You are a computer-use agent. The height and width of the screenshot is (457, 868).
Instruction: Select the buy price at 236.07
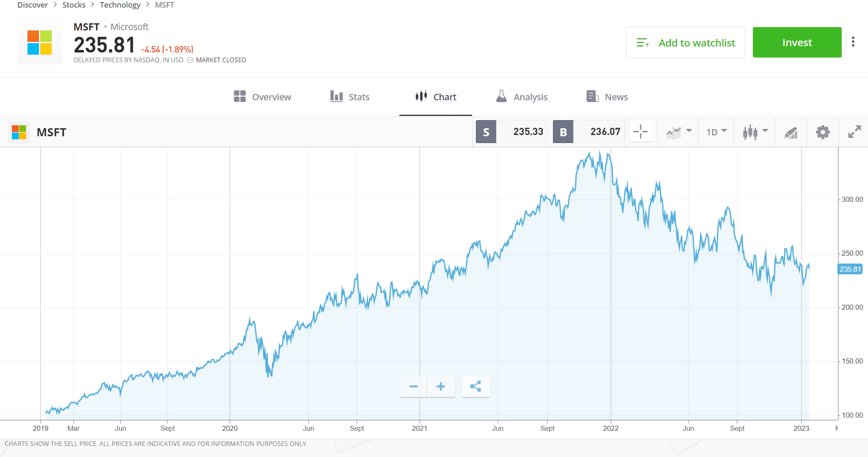[589, 132]
